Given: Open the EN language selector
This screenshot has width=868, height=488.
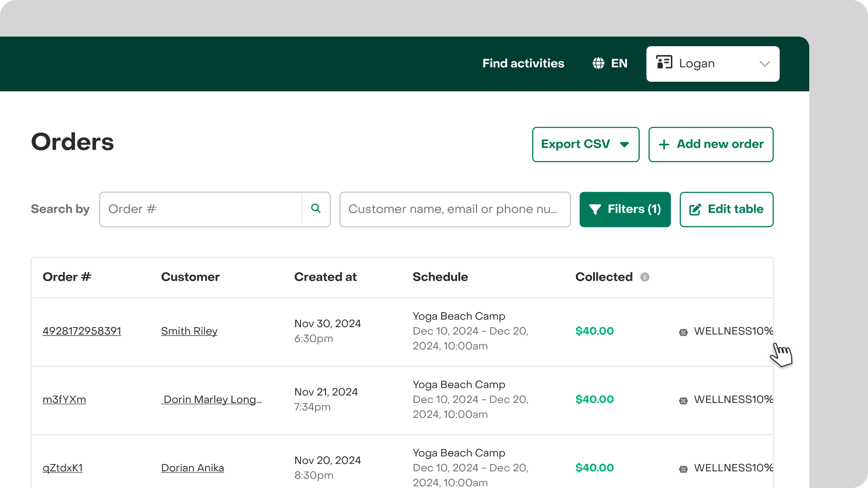Looking at the screenshot, I should (x=619, y=63).
